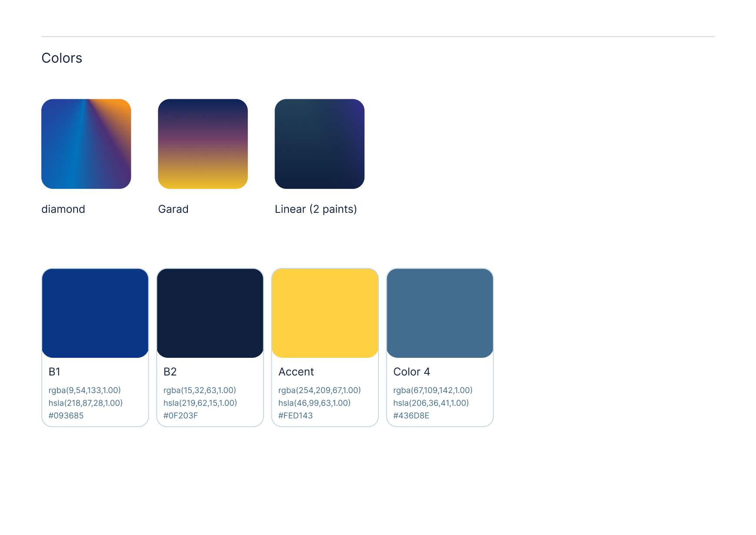
Task: Click the Colors section heading
Action: point(62,58)
